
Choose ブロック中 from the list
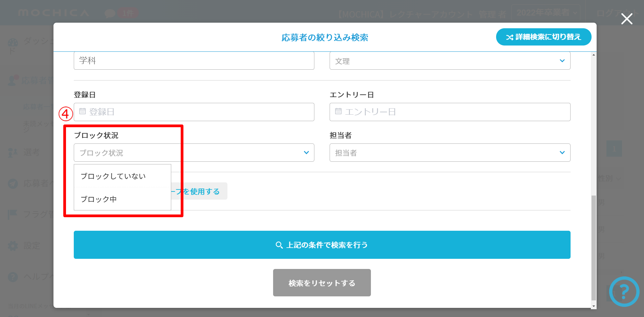(99, 199)
